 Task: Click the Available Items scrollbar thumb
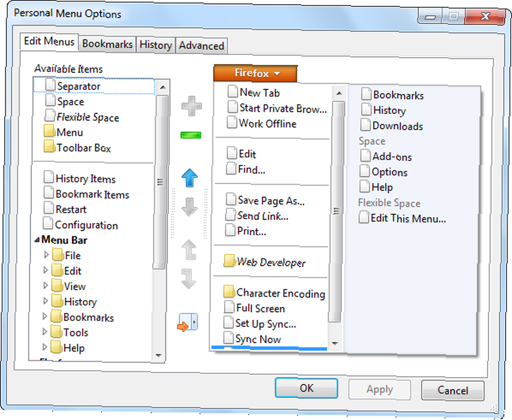[x=161, y=182]
